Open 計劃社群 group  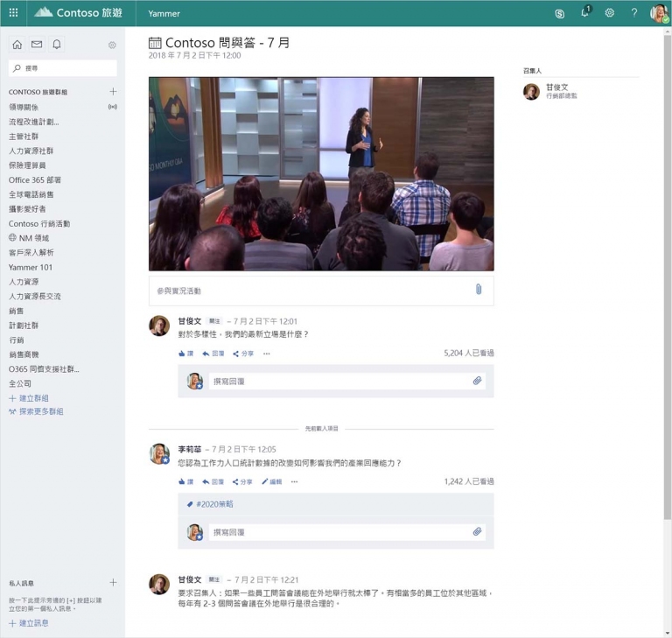pos(24,326)
